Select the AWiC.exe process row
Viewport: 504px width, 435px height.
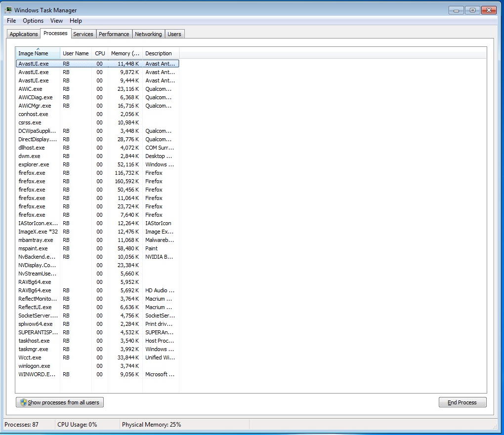pyautogui.click(x=97, y=89)
